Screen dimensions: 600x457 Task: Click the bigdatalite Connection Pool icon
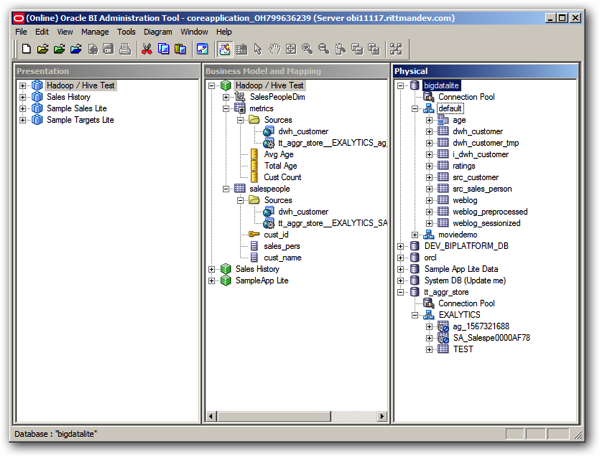point(429,97)
